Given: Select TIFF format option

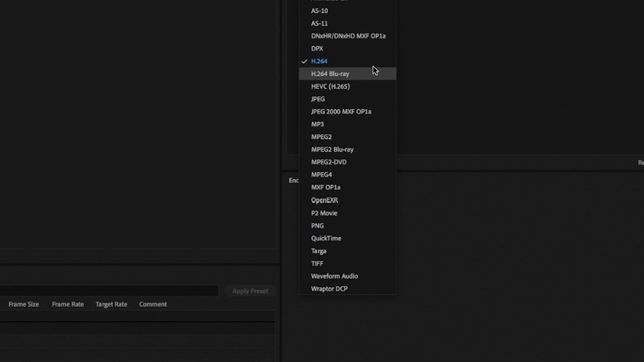Looking at the screenshot, I should pyautogui.click(x=347, y=264).
